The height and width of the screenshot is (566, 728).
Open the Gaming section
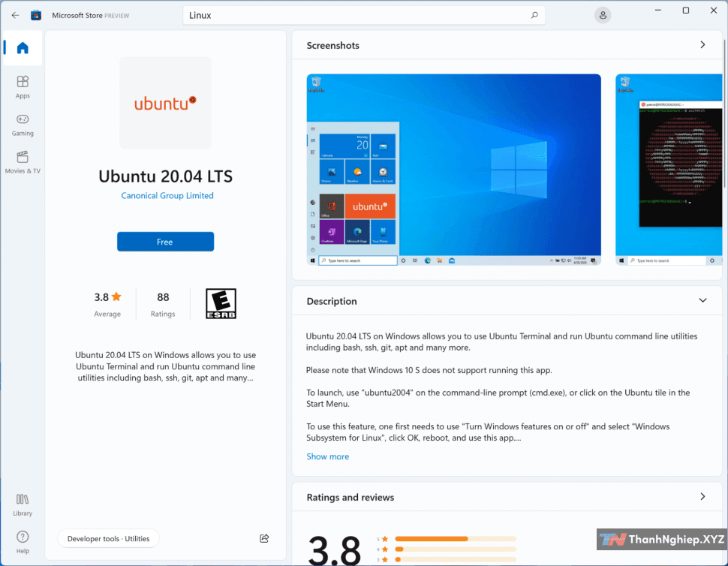[x=23, y=125]
